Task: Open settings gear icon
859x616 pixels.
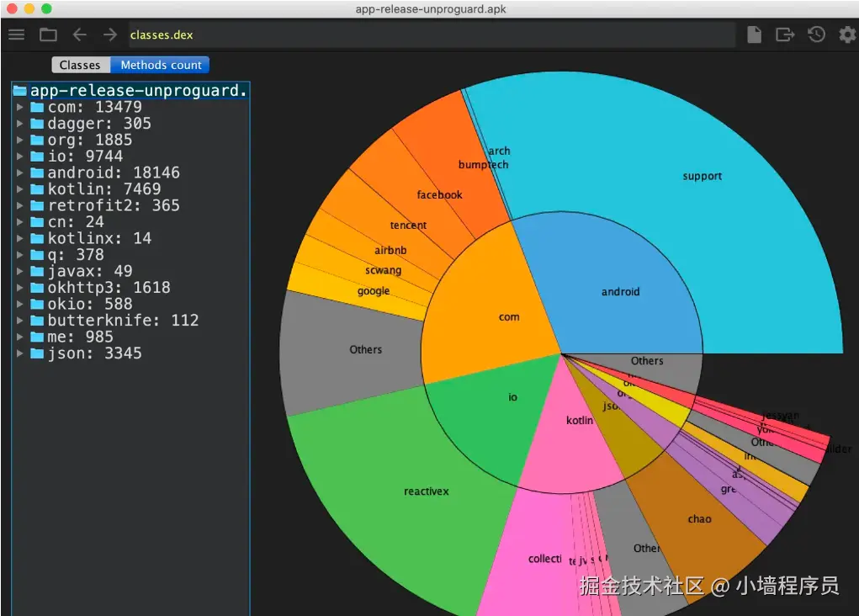Action: point(847,35)
